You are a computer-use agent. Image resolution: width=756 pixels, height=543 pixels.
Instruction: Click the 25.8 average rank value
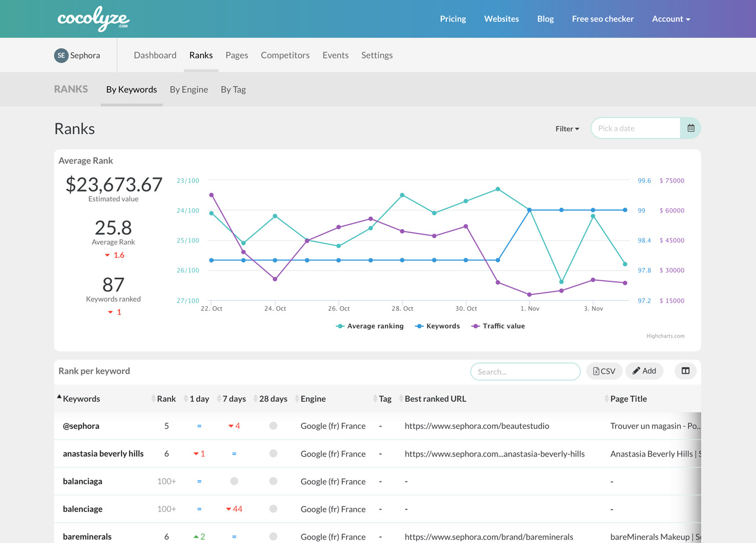[x=113, y=227]
